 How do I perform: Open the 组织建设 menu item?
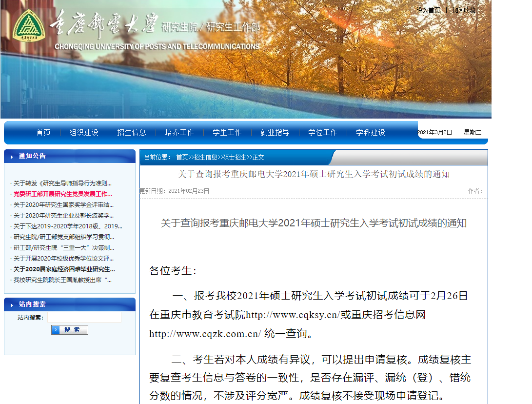[84, 132]
